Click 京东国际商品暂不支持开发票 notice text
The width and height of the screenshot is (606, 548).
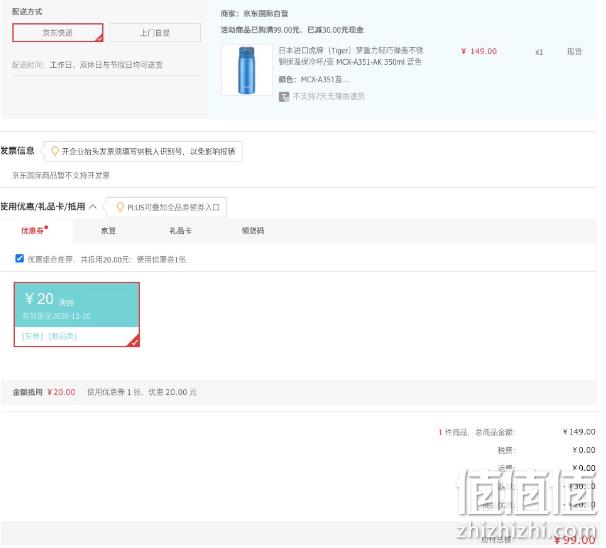pos(61,175)
